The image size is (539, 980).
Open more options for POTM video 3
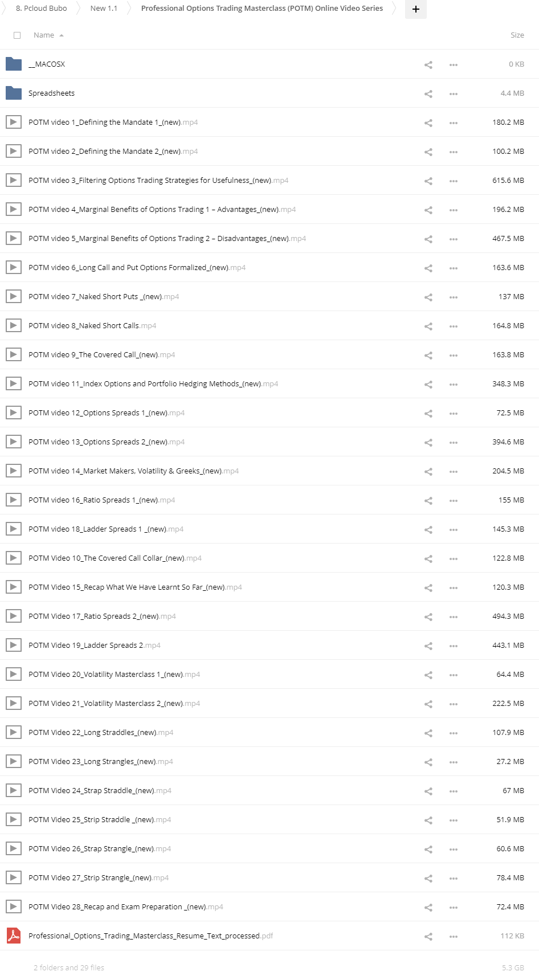pos(453,181)
